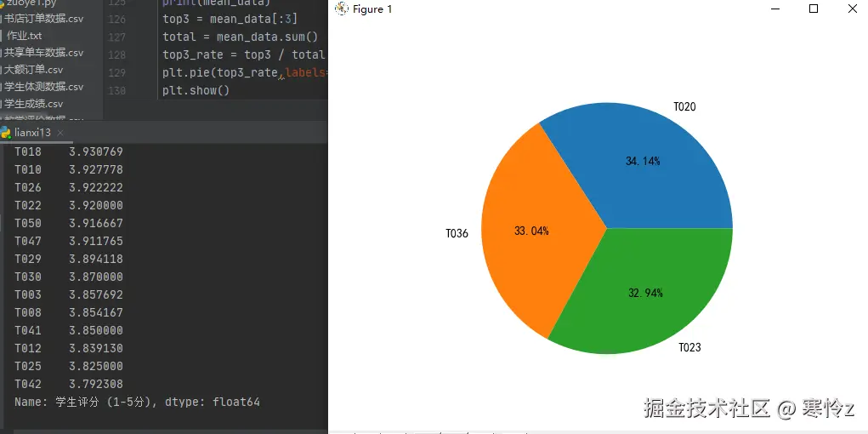This screenshot has height=434, width=868.
Task: Open 大额订单.csv file
Action: point(33,70)
